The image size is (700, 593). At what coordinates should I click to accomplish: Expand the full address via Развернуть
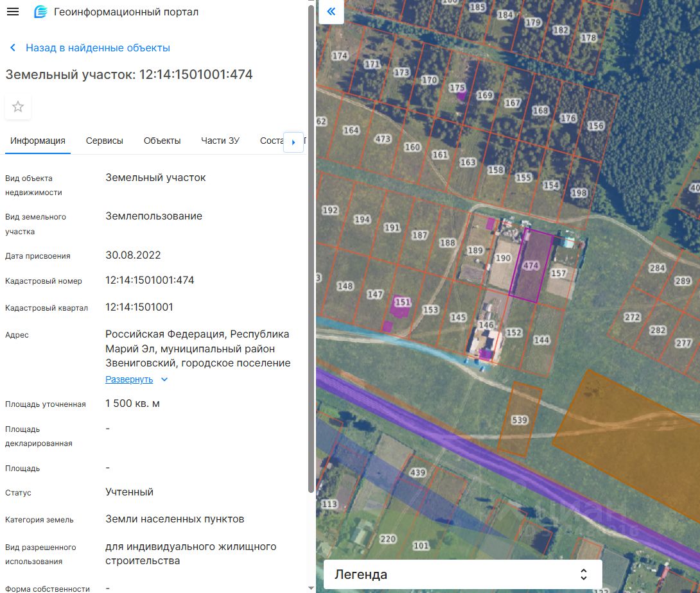pyautogui.click(x=129, y=379)
